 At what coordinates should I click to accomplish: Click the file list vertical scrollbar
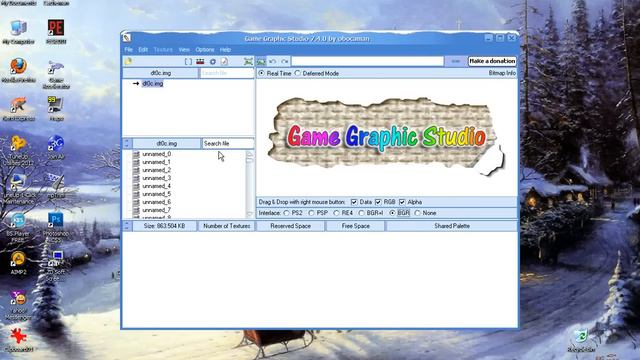click(x=250, y=184)
